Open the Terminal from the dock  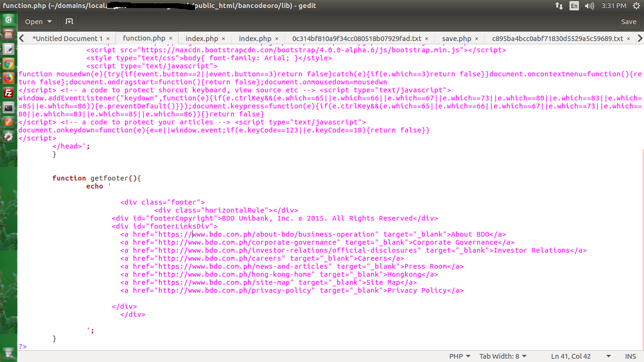coord(8,107)
